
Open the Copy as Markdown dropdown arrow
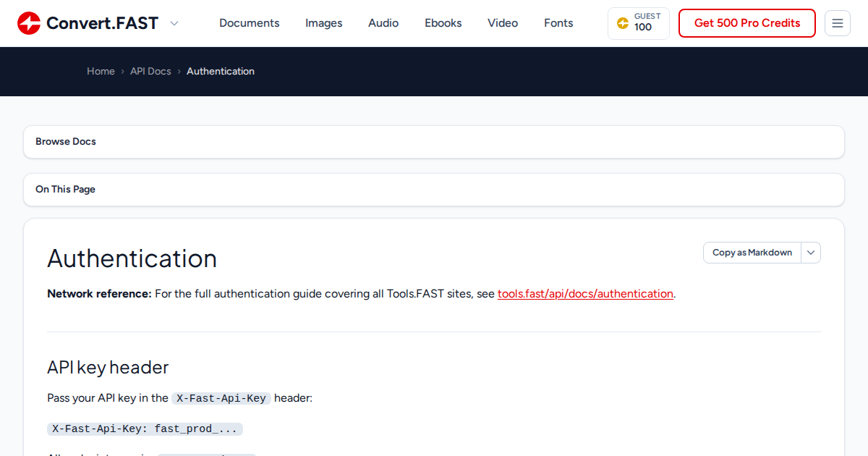click(811, 253)
